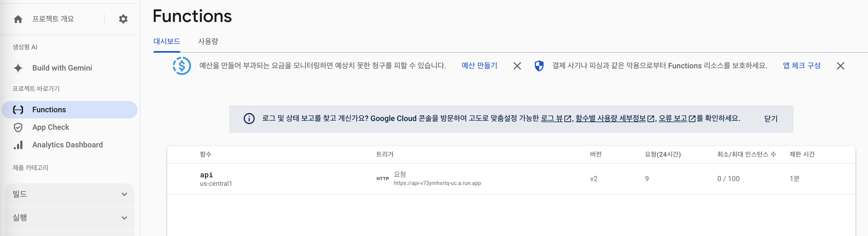Open the 로그 뷰 link
This screenshot has height=236, width=868.
coord(552,119)
